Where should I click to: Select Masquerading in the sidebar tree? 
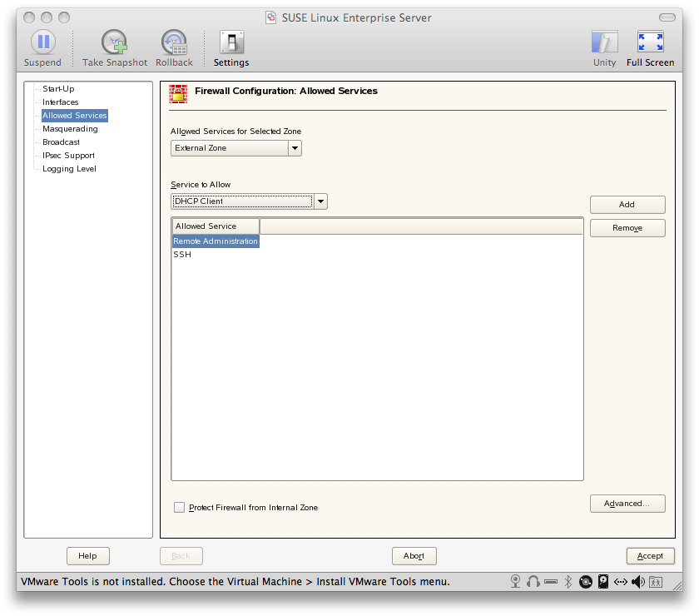[70, 129]
